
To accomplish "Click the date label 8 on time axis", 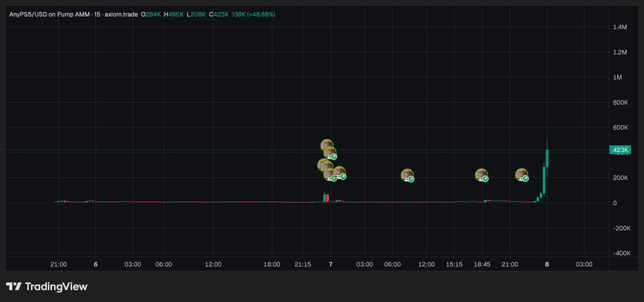I will click(547, 264).
